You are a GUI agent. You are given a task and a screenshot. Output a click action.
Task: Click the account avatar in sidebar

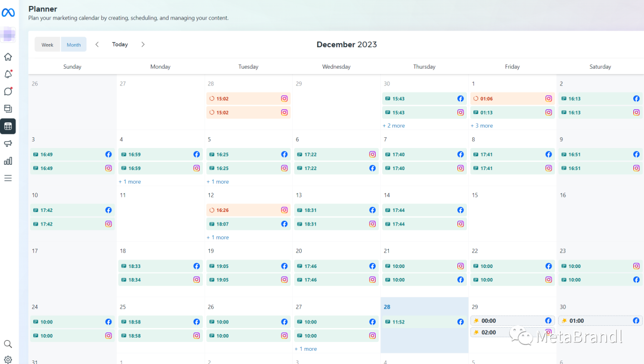(x=8, y=35)
